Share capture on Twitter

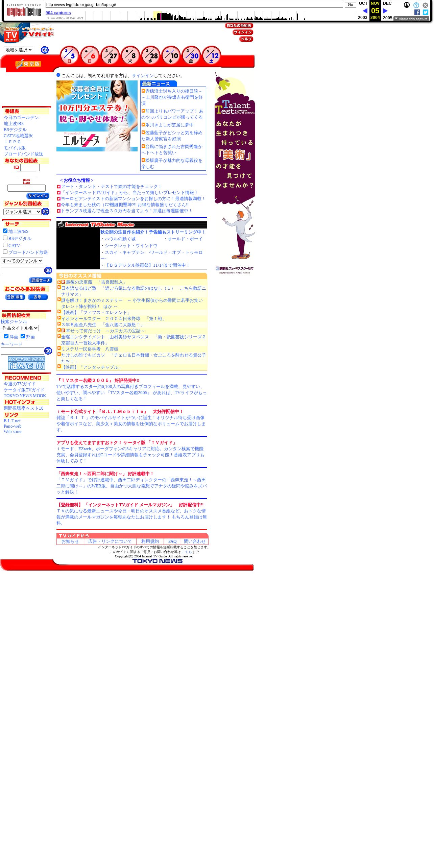coord(425,12)
